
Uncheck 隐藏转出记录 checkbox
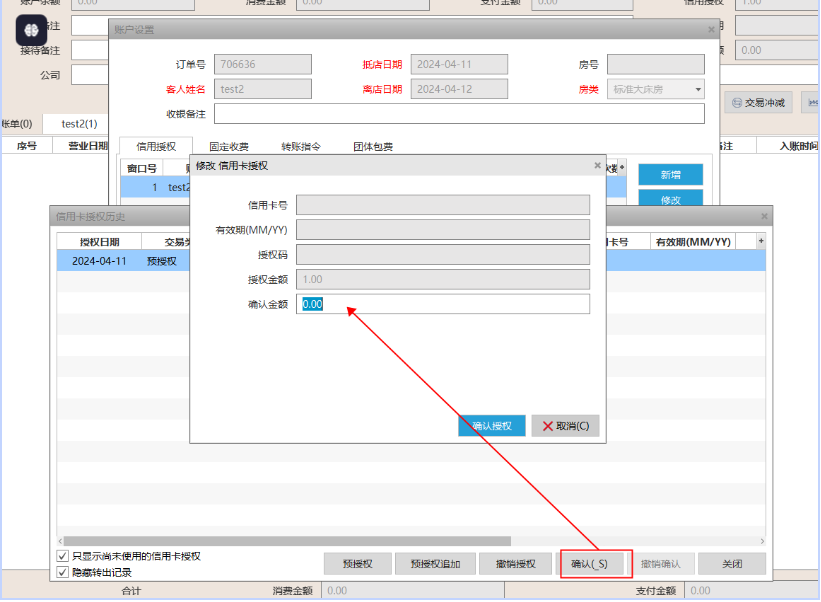63,573
